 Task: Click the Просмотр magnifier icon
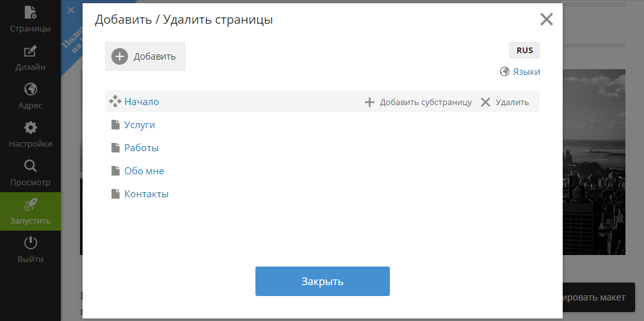click(30, 166)
